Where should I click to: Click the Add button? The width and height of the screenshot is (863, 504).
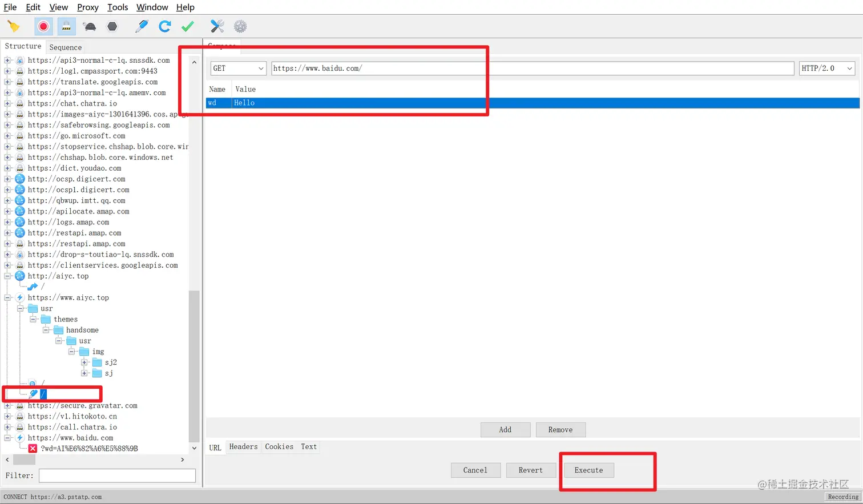tap(505, 430)
